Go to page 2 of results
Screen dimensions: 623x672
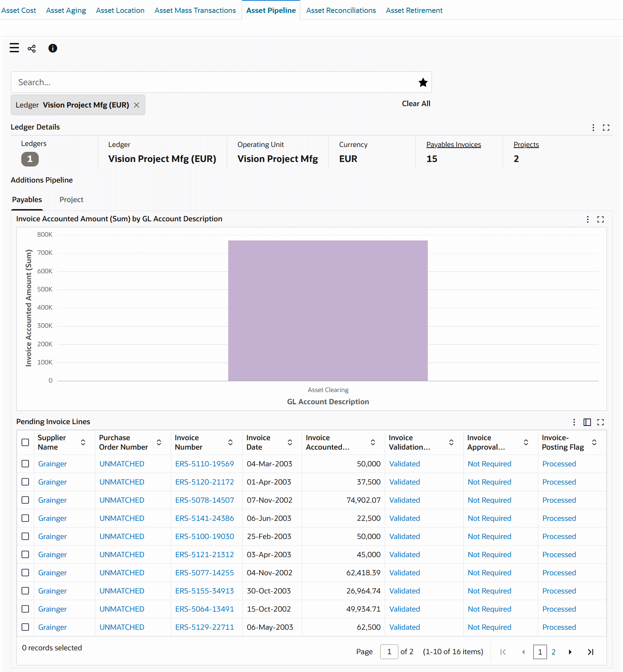pyautogui.click(x=553, y=652)
